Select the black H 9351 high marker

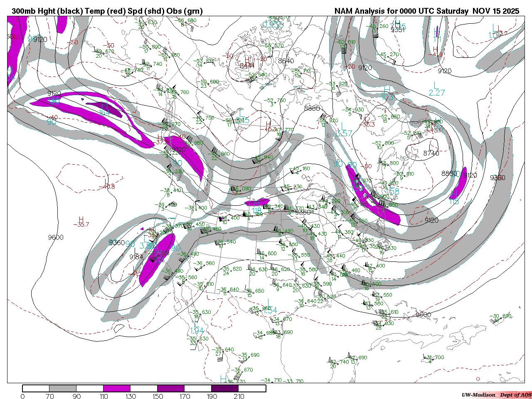[397, 26]
